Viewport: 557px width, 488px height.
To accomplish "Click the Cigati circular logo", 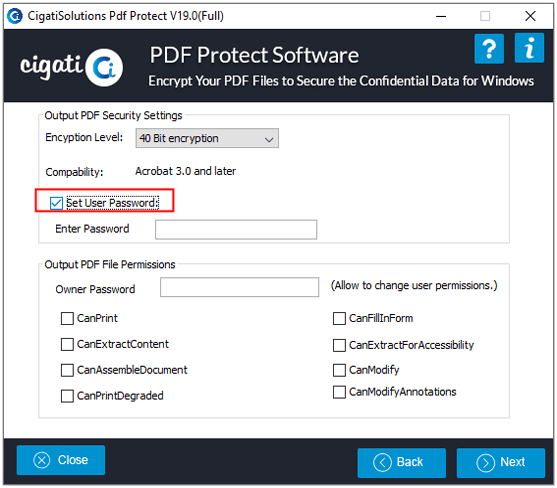I will (x=104, y=67).
